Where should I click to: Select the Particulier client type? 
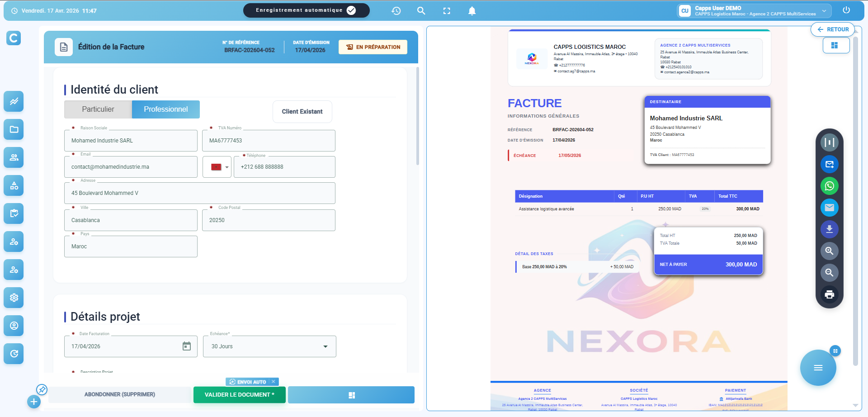(98, 109)
